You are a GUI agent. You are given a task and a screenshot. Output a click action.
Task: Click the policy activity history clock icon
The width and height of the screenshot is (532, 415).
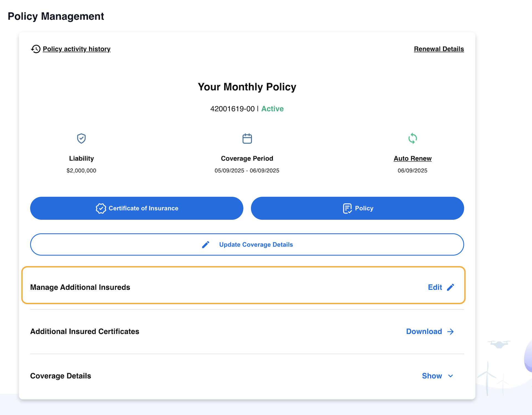pos(36,49)
